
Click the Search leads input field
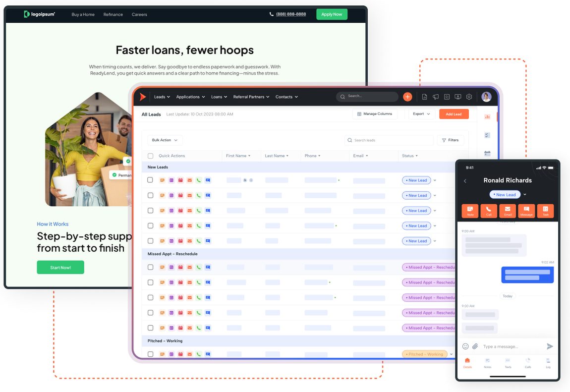[389, 140]
